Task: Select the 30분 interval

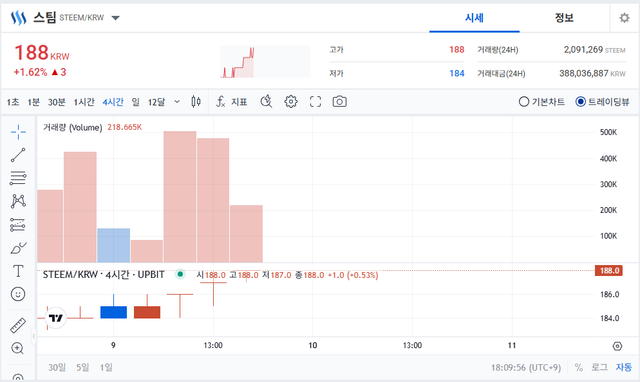Action: tap(56, 102)
